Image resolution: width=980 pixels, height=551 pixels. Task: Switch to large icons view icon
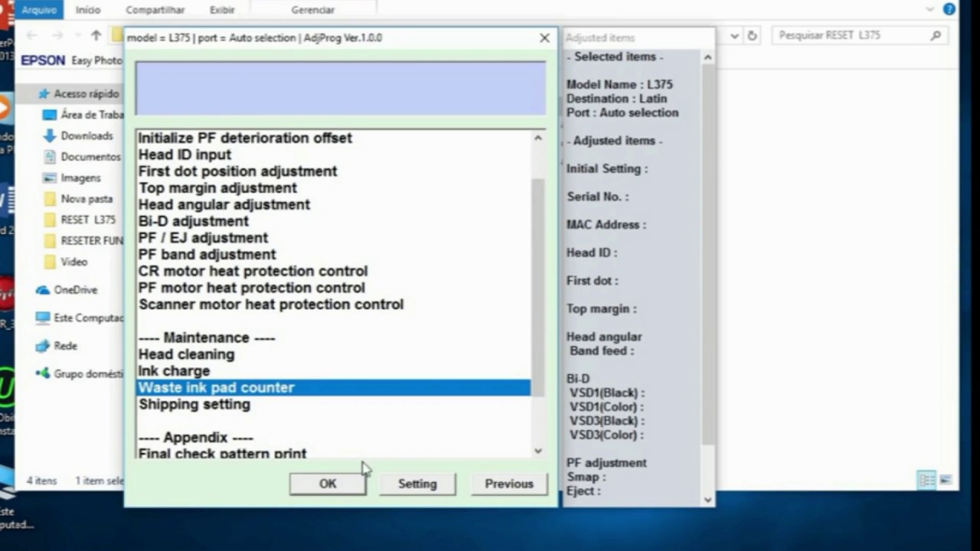[946, 481]
